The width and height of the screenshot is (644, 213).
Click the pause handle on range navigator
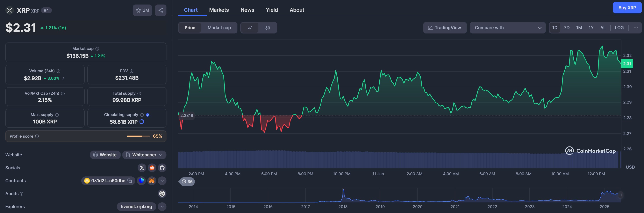pyautogui.click(x=620, y=195)
